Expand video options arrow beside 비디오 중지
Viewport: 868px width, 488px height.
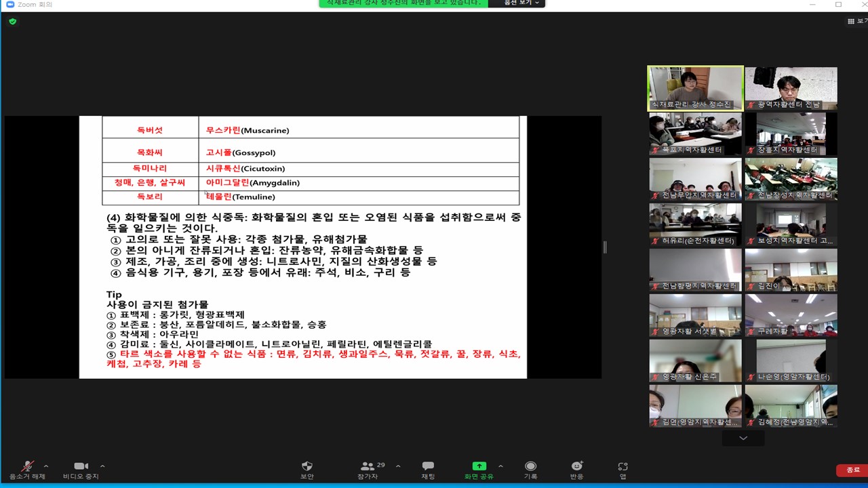point(102,466)
